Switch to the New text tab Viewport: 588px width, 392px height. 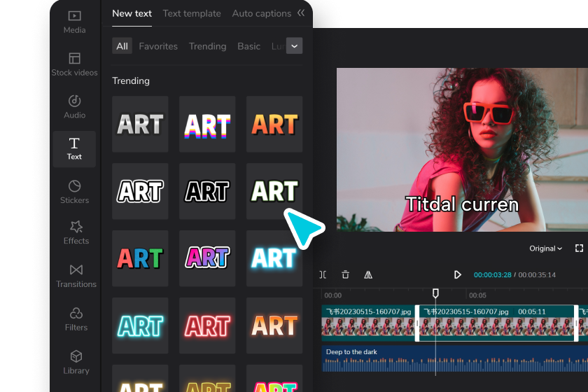coord(132,13)
